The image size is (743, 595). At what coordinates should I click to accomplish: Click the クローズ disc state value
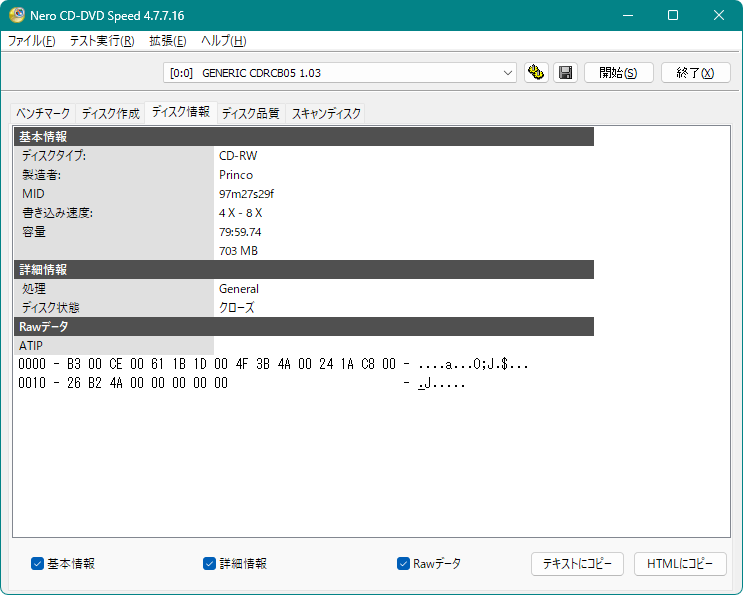[236, 307]
